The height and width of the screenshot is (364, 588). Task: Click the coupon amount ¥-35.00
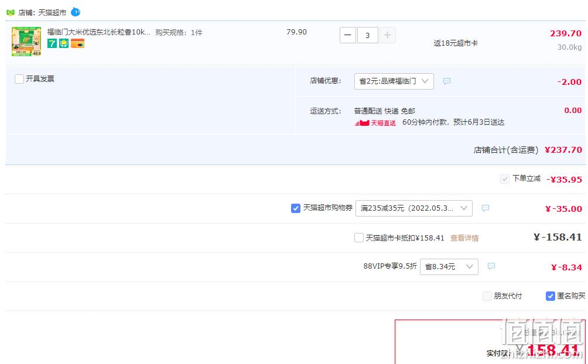click(563, 209)
